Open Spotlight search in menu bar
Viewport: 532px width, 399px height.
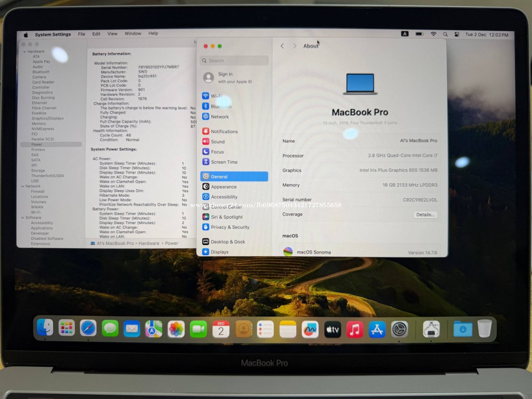pyautogui.click(x=445, y=34)
